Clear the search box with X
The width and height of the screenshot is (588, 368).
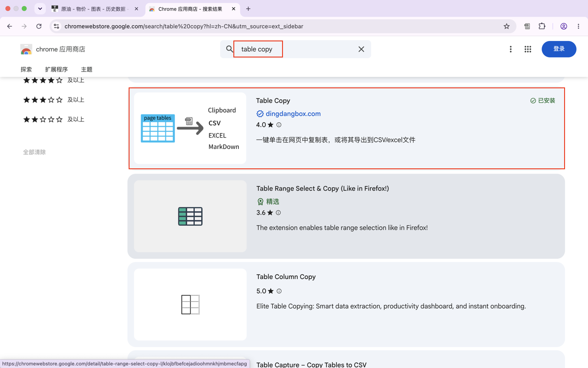point(361,49)
